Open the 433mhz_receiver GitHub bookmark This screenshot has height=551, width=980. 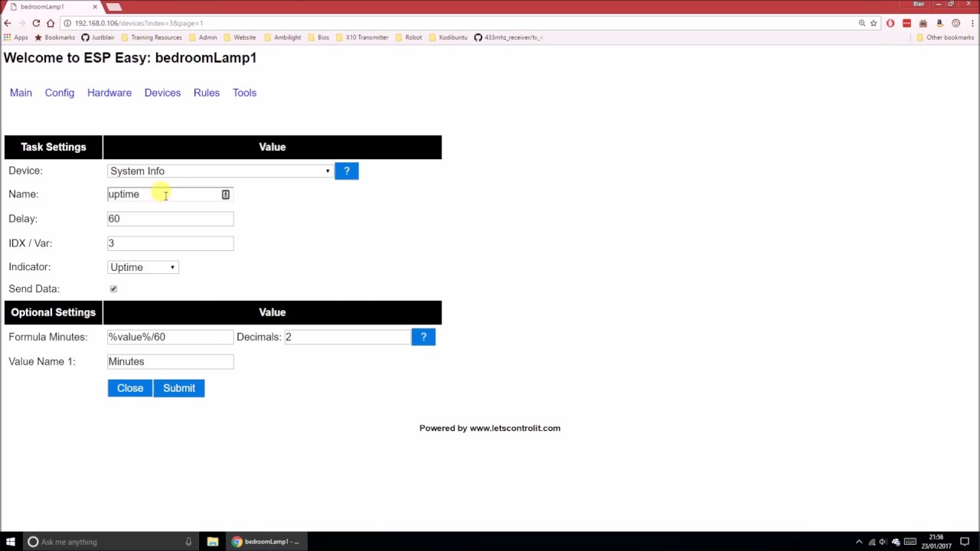point(508,37)
